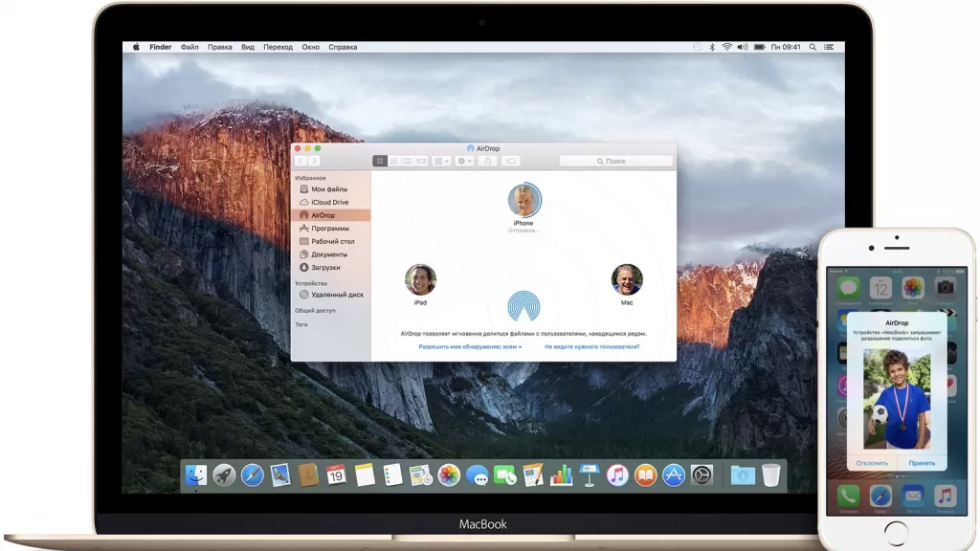Screen dimensions: 980x551
Task: Expand the 'Разрешить мое обнаружение: всем' dropdown
Action: click(x=470, y=346)
